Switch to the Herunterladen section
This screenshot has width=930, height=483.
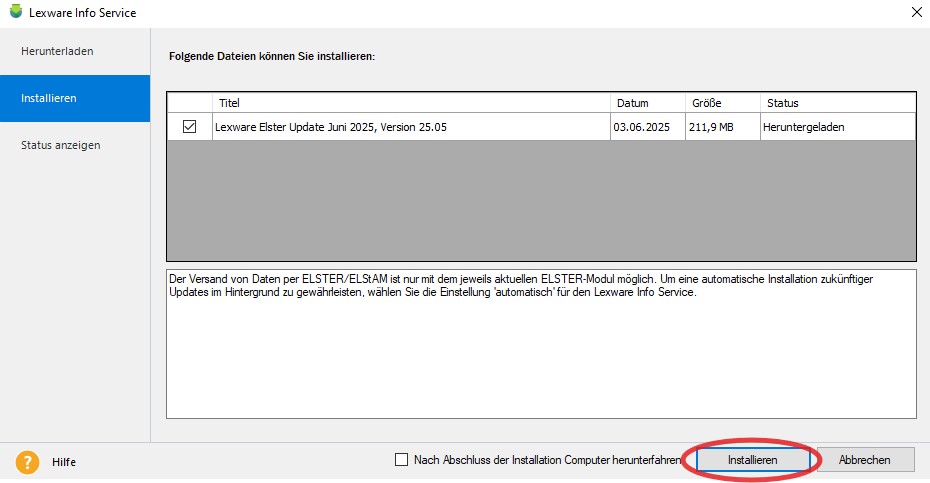tap(75, 51)
